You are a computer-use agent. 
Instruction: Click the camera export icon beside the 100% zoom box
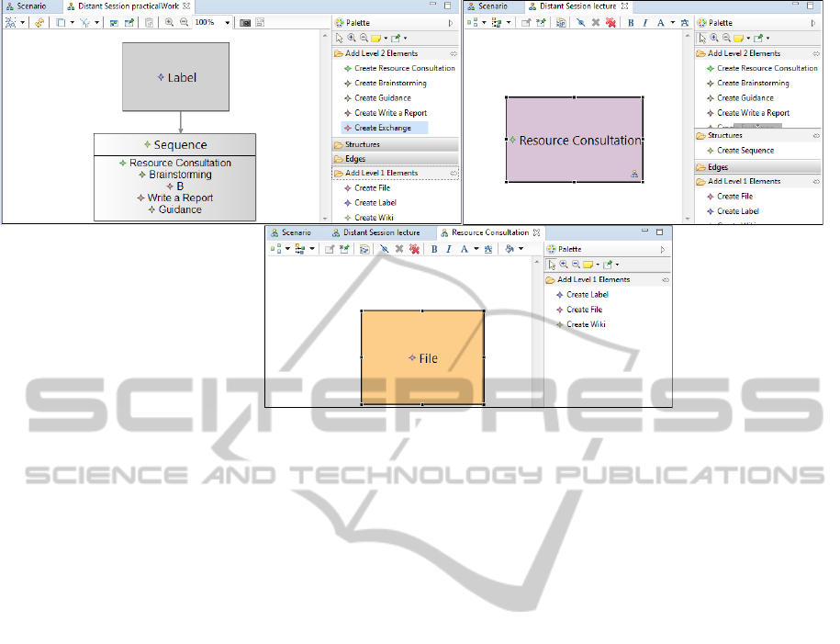(x=245, y=22)
